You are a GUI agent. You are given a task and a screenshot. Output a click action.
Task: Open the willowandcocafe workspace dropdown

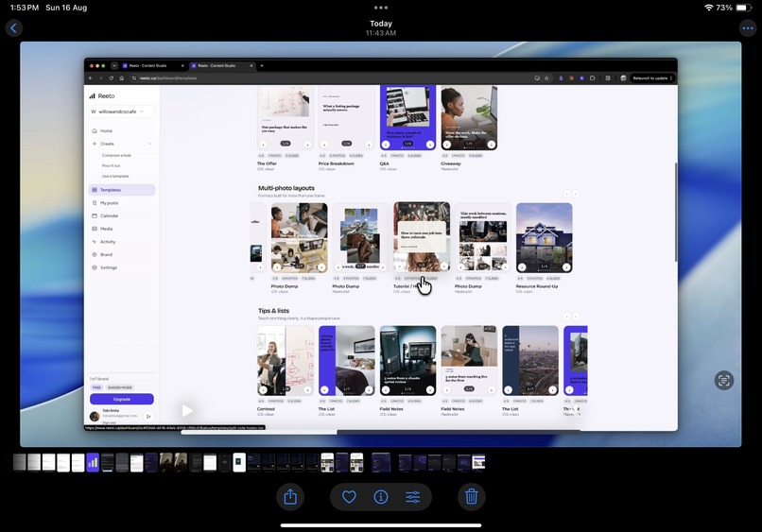(122, 112)
